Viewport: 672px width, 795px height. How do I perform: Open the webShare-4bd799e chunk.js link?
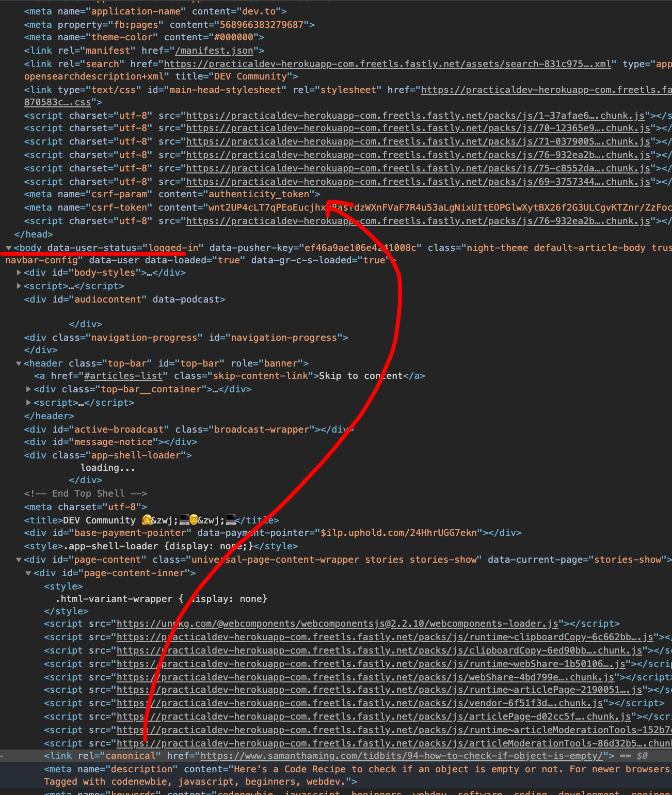[365, 677]
